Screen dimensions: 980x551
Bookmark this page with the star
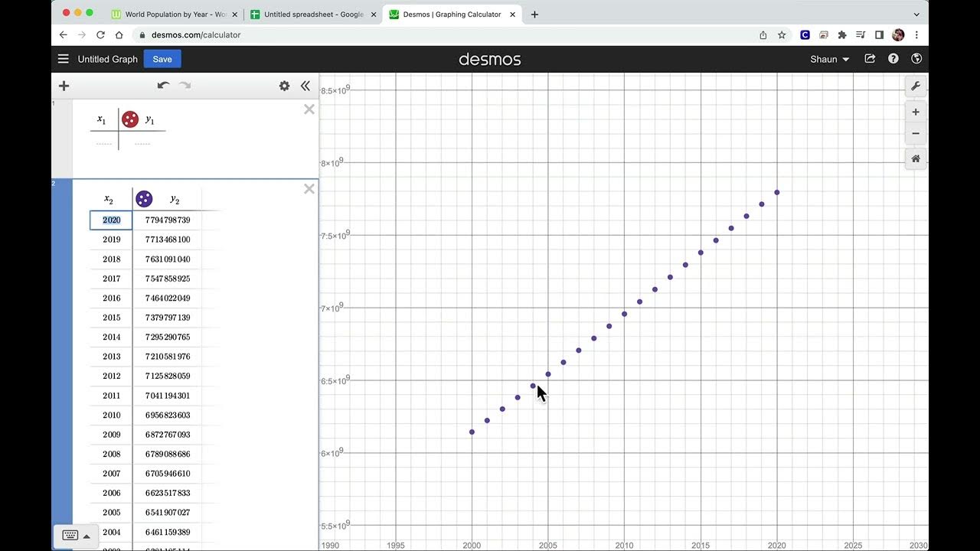(782, 34)
